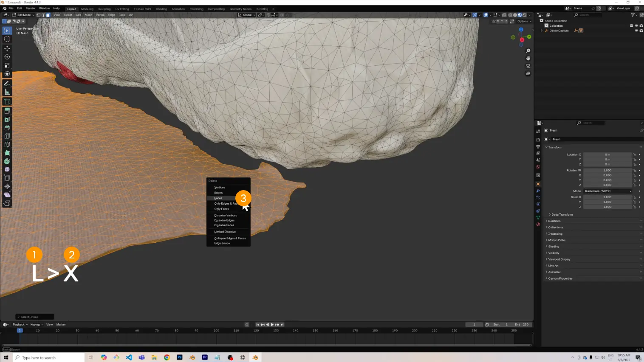Open the Material properties tab
Screen dimensions: 644x362
pos(538,224)
